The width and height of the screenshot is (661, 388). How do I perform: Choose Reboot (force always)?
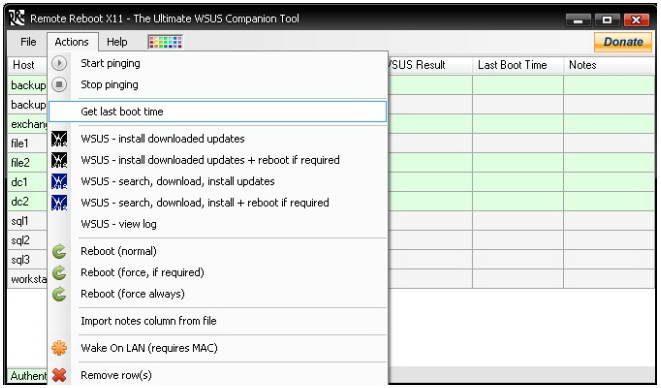tap(218, 294)
